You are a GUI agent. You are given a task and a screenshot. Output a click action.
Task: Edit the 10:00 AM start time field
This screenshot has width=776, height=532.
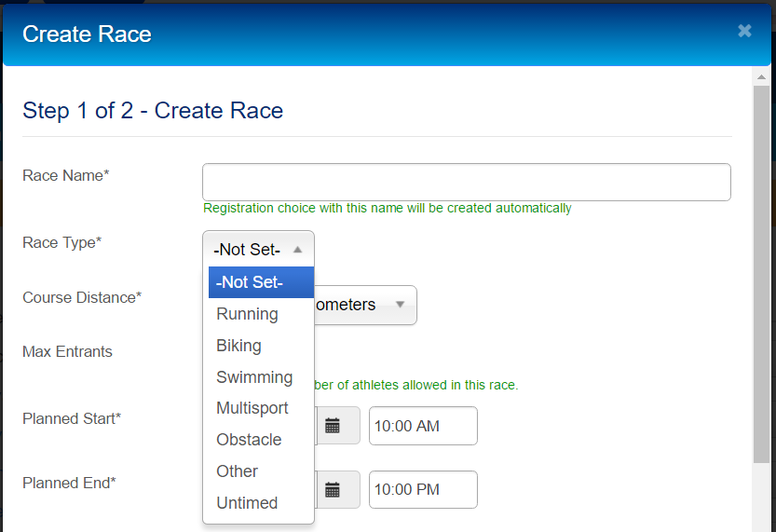click(x=423, y=426)
